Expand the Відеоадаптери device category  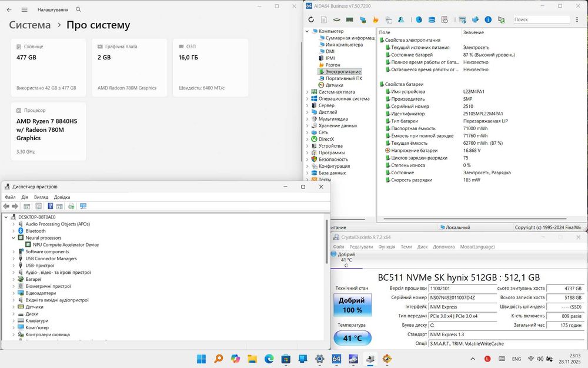pos(14,293)
